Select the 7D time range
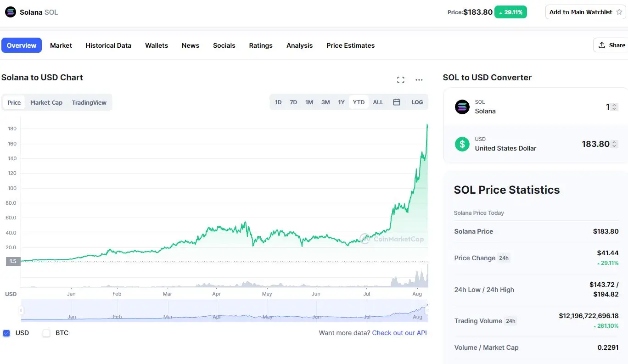The width and height of the screenshot is (628, 364). click(x=293, y=102)
